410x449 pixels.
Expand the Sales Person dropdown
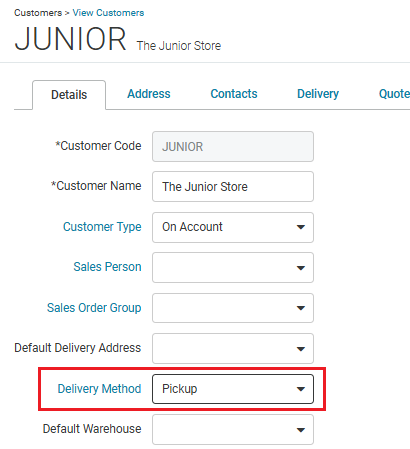click(233, 268)
